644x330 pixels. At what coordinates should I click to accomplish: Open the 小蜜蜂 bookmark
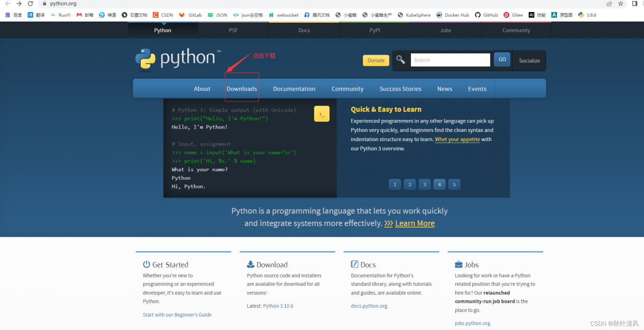click(346, 15)
